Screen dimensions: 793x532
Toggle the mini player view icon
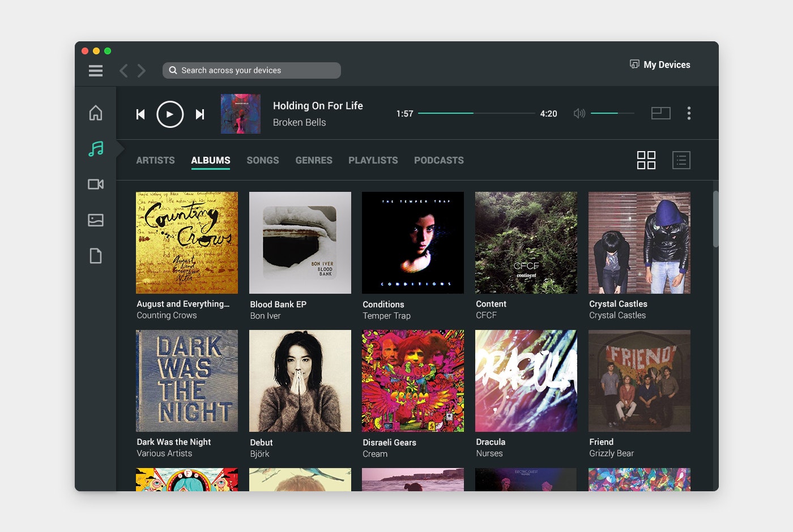pyautogui.click(x=660, y=113)
